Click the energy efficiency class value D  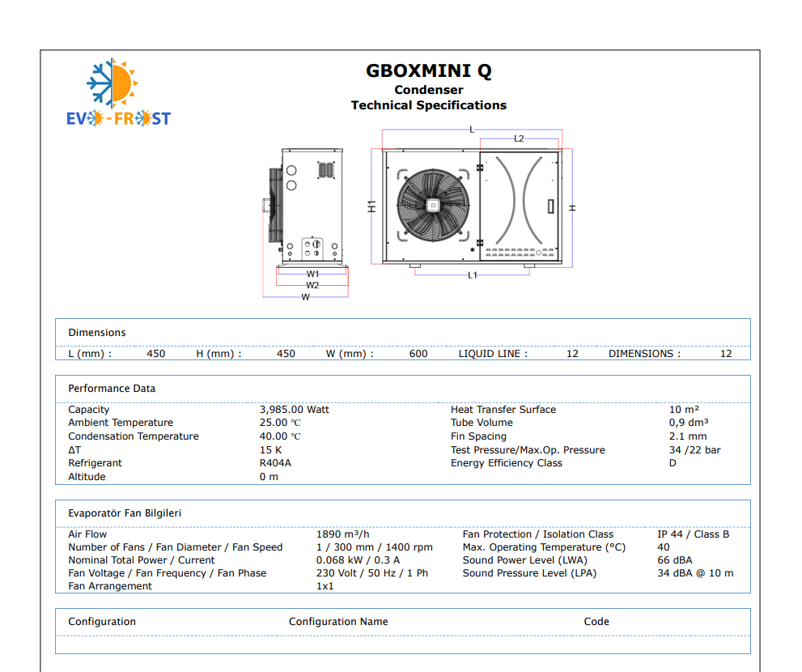673,463
